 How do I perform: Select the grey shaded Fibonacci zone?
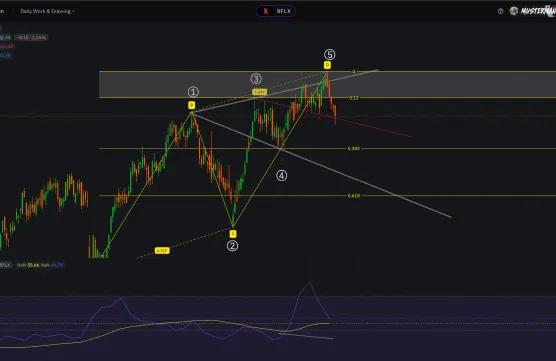coord(327,84)
